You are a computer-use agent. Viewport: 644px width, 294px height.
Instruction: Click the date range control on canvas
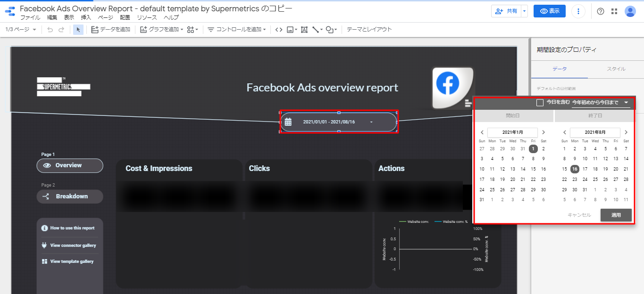pyautogui.click(x=339, y=122)
